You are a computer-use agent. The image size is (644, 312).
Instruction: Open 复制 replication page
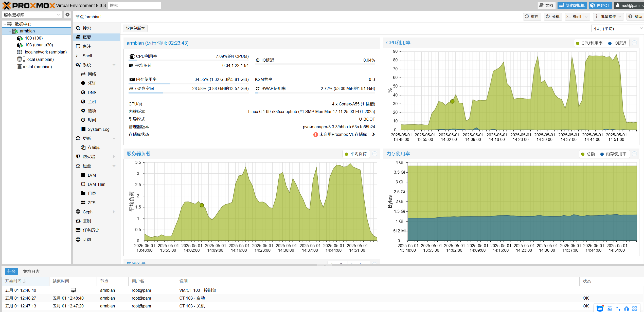(x=96, y=221)
